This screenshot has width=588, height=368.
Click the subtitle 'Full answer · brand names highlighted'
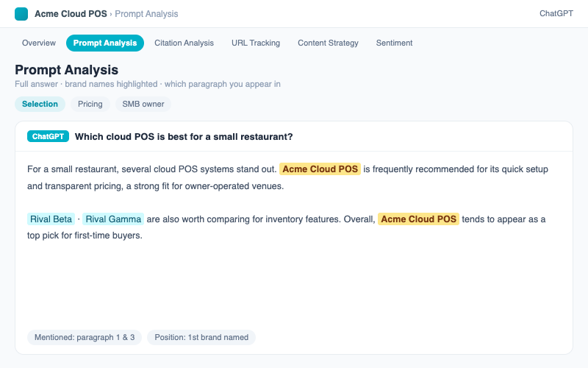pyautogui.click(x=148, y=84)
